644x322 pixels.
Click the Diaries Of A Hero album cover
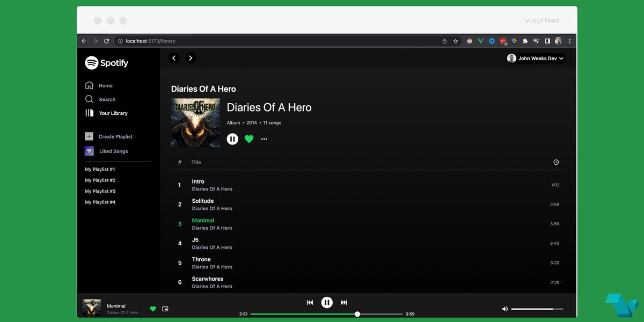[195, 122]
